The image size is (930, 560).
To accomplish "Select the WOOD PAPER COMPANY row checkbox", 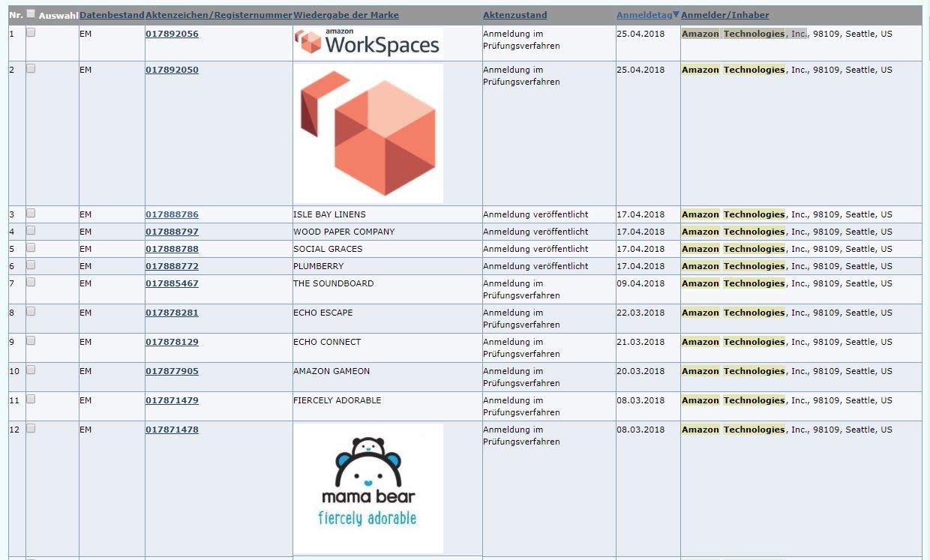I will coord(31,230).
